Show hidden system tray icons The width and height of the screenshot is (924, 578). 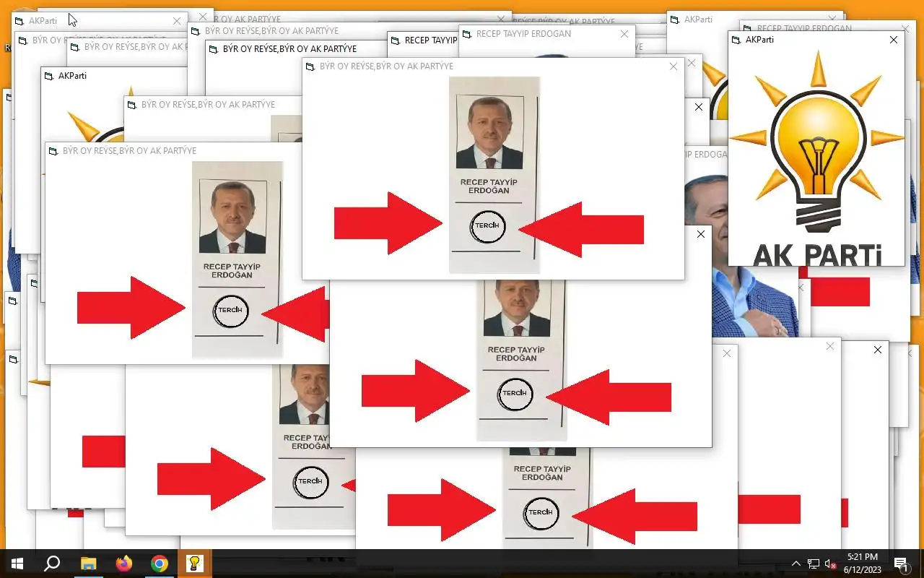point(796,564)
